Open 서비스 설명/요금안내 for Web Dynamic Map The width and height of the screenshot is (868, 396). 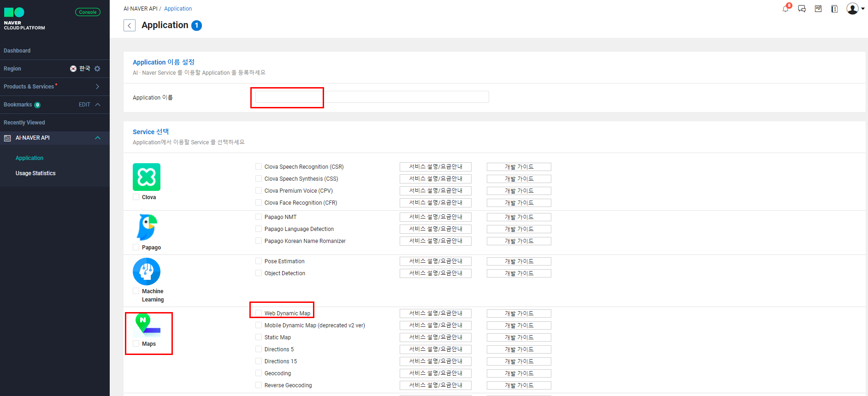tap(436, 313)
